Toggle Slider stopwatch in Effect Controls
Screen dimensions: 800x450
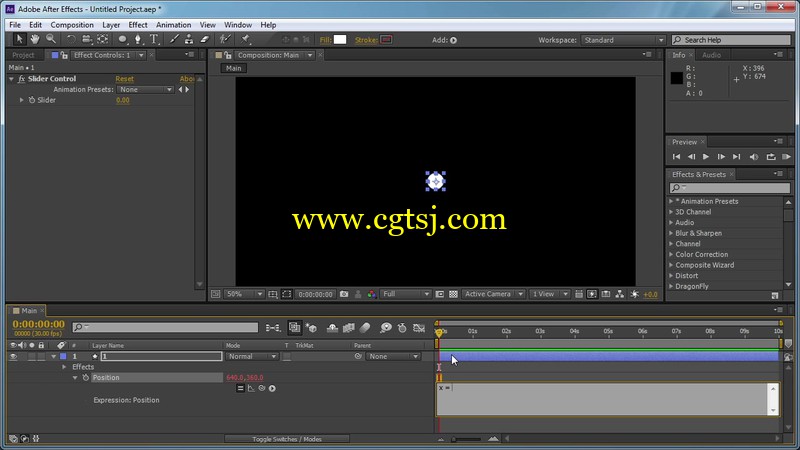coord(32,100)
